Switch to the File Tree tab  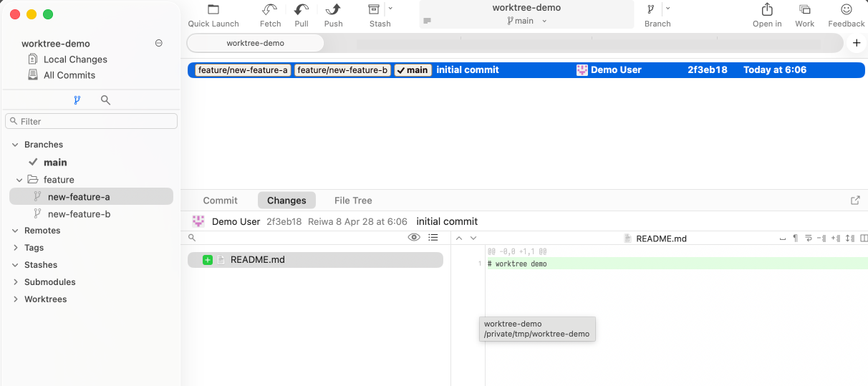click(x=353, y=201)
